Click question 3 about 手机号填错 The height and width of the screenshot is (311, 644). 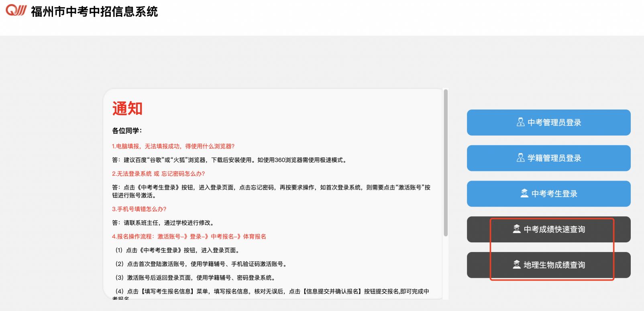pyautogui.click(x=139, y=209)
